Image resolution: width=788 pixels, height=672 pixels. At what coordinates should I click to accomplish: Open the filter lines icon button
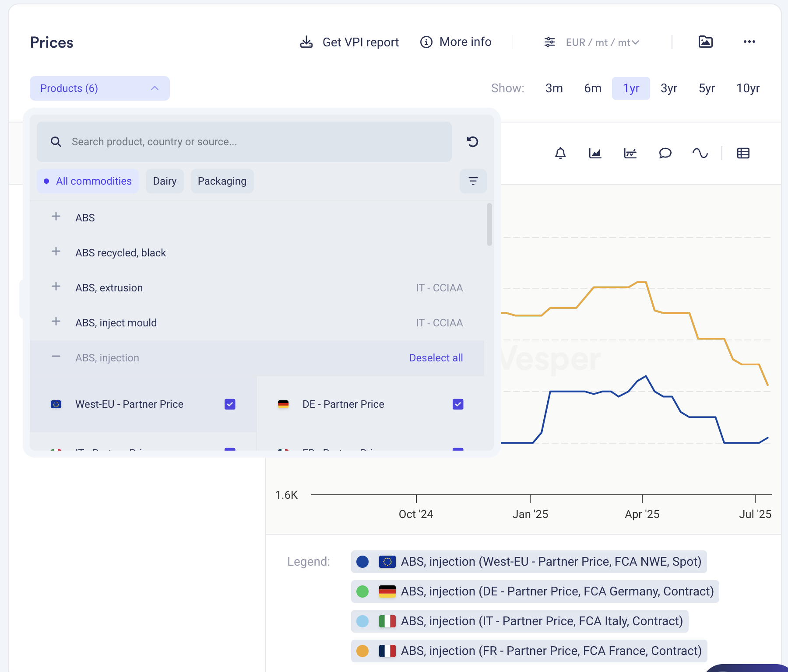pos(473,181)
